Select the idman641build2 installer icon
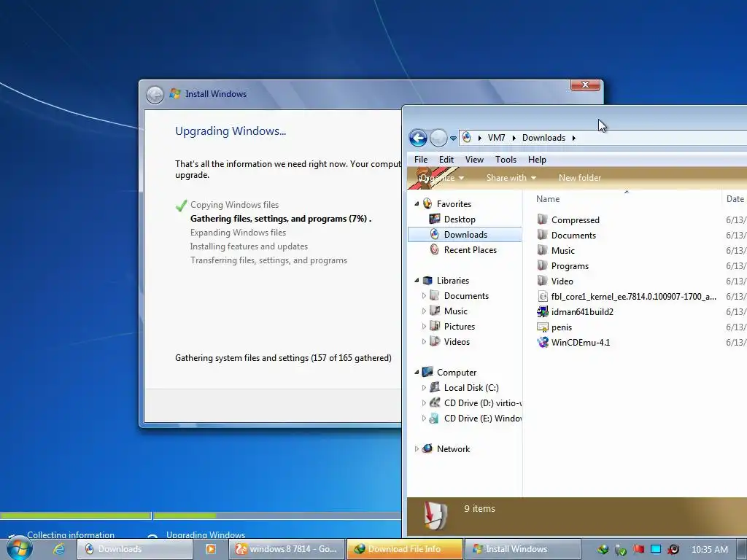Screen dimensions: 747x560 [x=543, y=312]
